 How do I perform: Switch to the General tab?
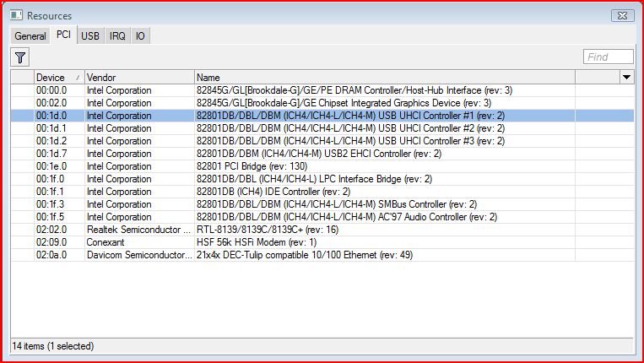(x=30, y=36)
